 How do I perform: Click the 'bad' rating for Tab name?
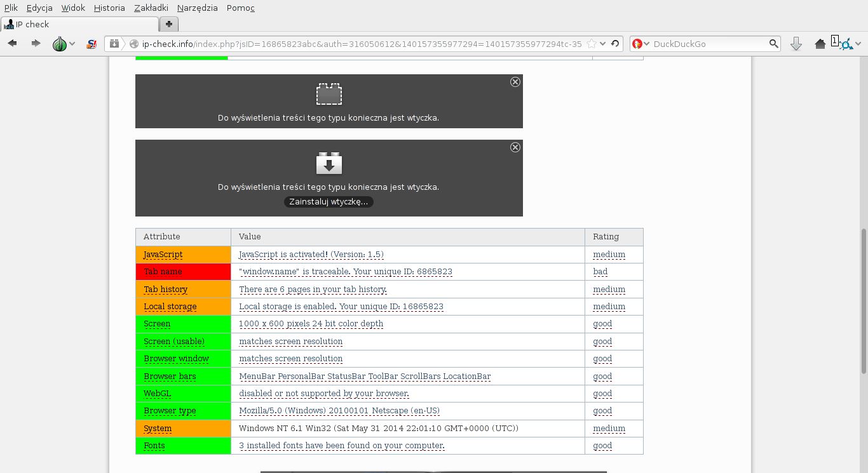(x=600, y=272)
